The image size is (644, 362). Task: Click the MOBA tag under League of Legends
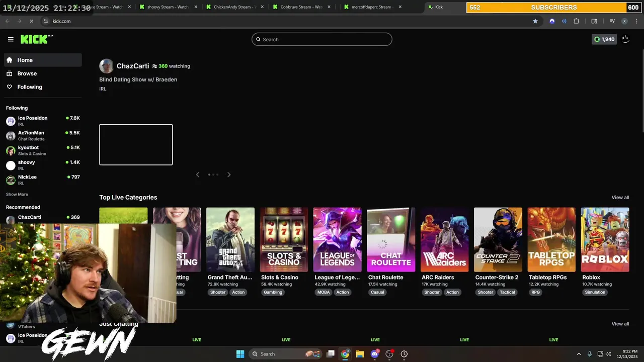[x=324, y=292]
